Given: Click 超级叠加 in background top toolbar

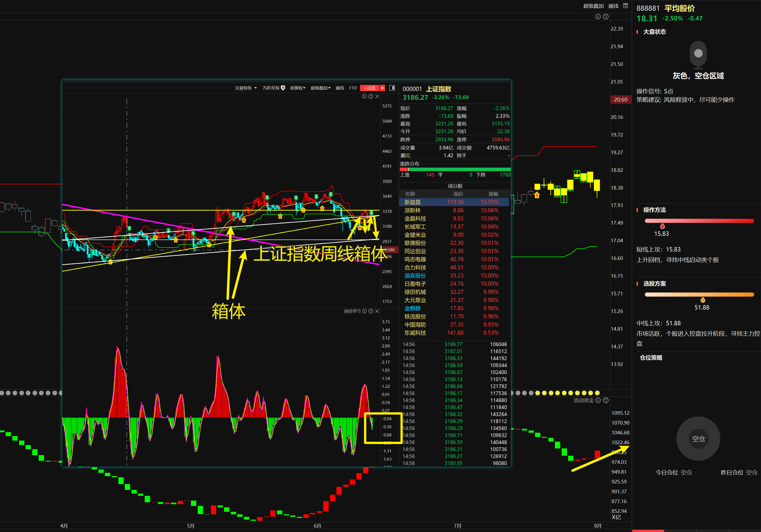Looking at the screenshot, I should pos(593,6).
